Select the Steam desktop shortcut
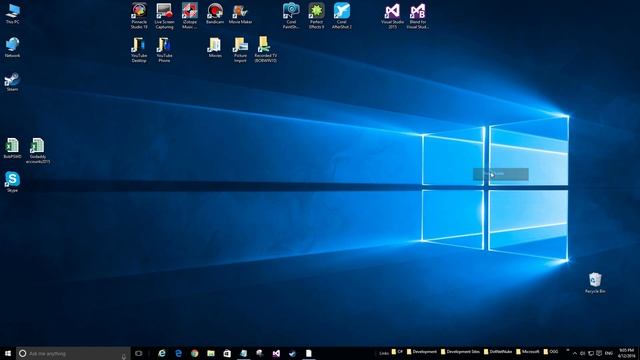The width and height of the screenshot is (640, 360). click(12, 82)
